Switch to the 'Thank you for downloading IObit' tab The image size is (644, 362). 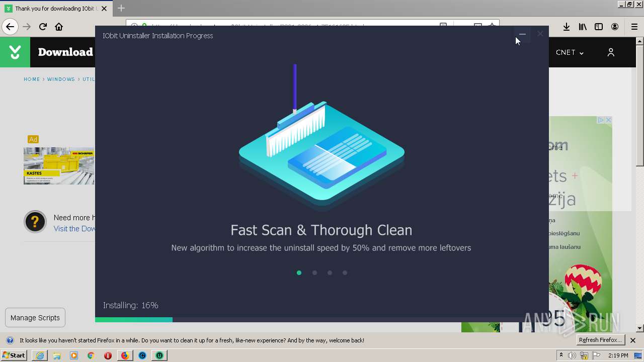(x=55, y=9)
